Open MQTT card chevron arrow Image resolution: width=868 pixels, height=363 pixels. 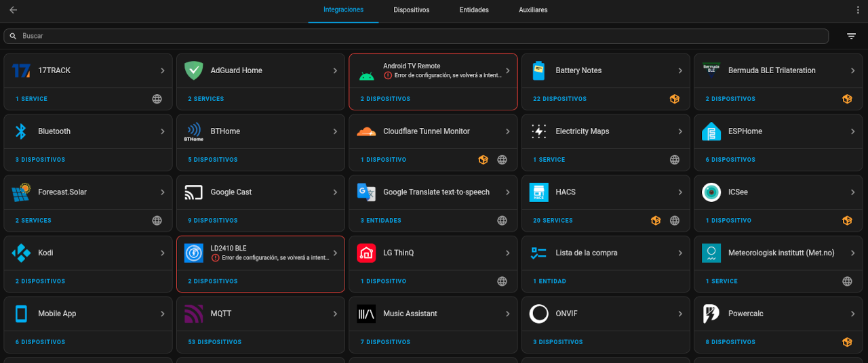tap(335, 314)
